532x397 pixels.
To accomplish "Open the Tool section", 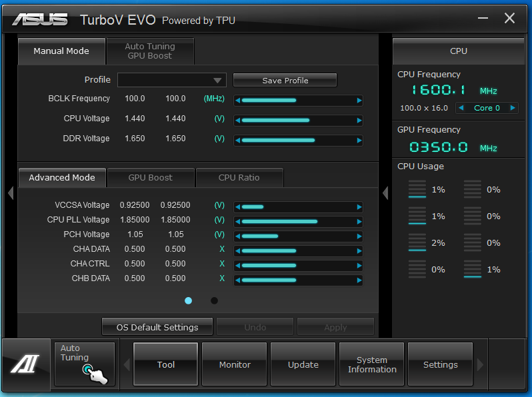I will 165,364.
